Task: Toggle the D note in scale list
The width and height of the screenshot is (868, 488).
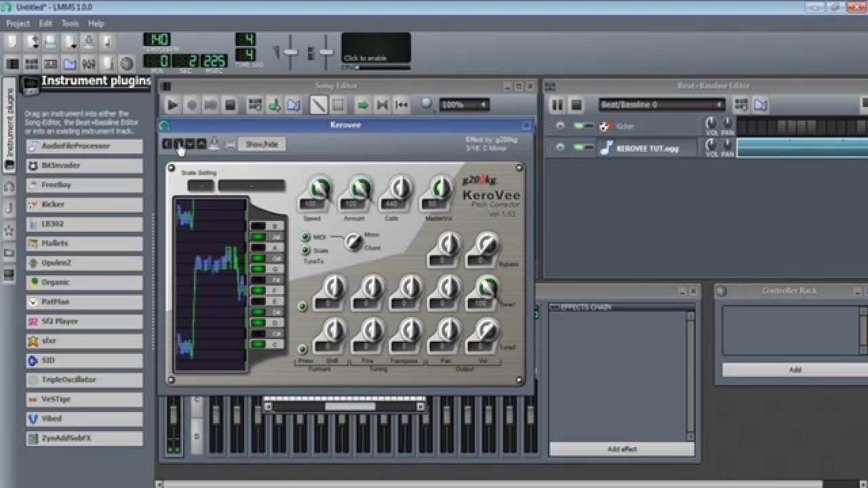Action: coord(266,323)
